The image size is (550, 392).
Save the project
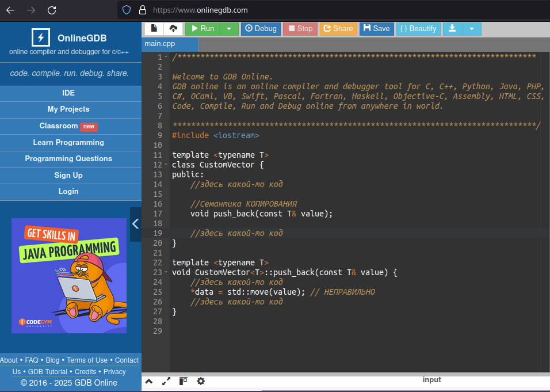point(376,29)
